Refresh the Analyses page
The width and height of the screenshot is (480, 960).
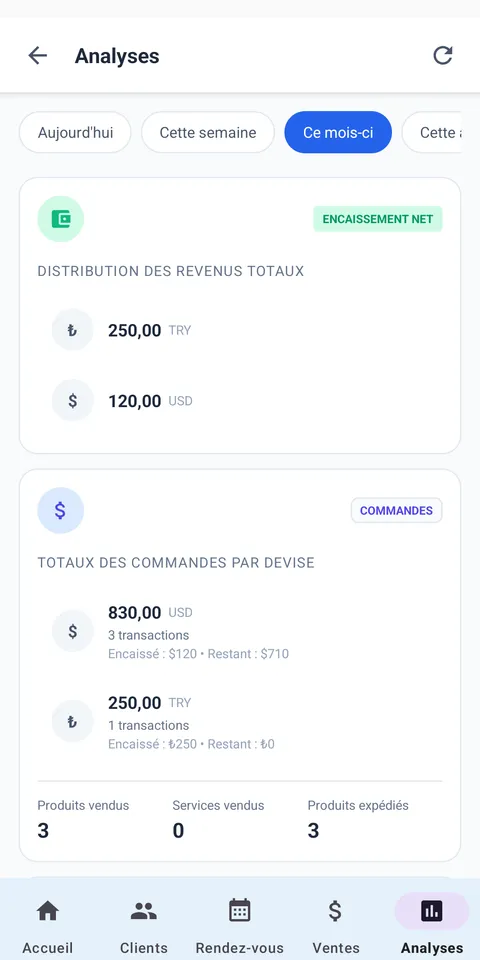(x=443, y=56)
